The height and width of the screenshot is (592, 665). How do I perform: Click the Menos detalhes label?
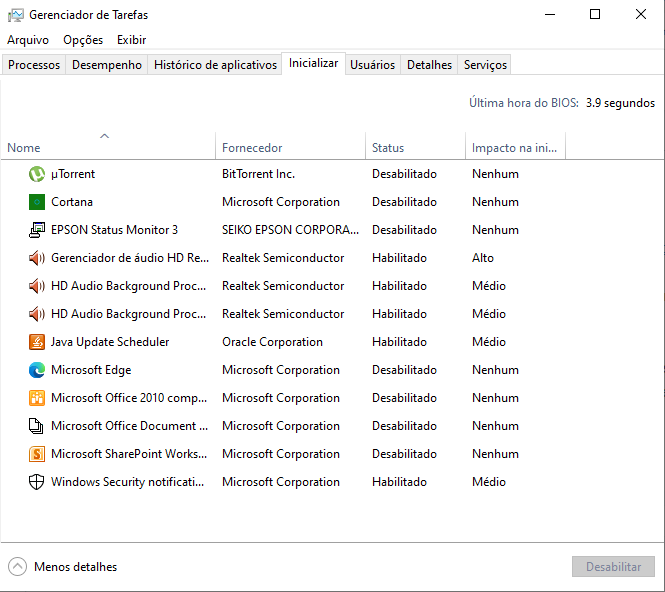pyautogui.click(x=75, y=567)
